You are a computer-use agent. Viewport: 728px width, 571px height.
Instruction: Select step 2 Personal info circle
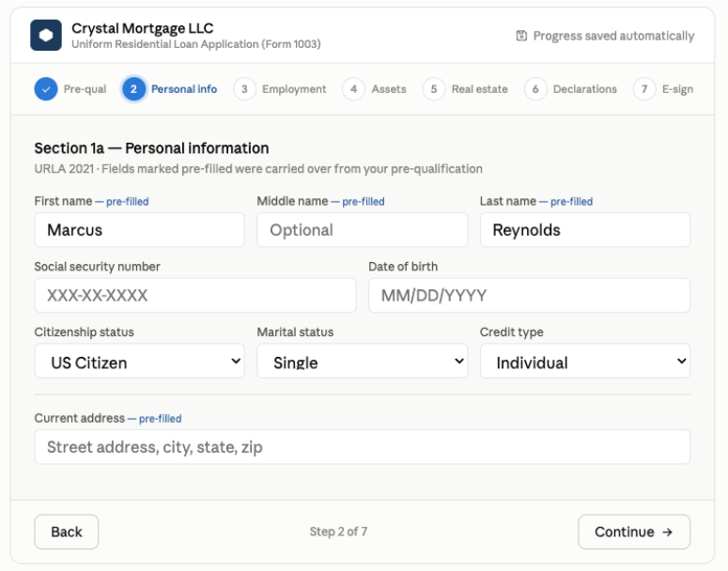click(x=133, y=89)
